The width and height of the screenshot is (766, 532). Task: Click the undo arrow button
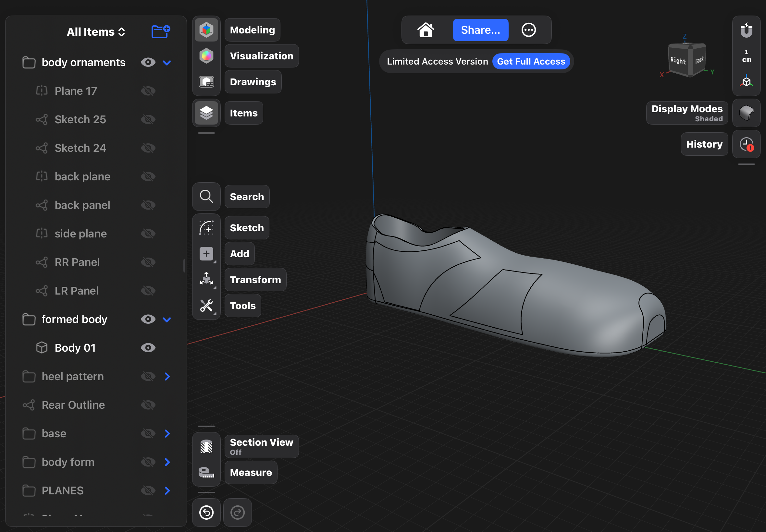click(x=206, y=512)
